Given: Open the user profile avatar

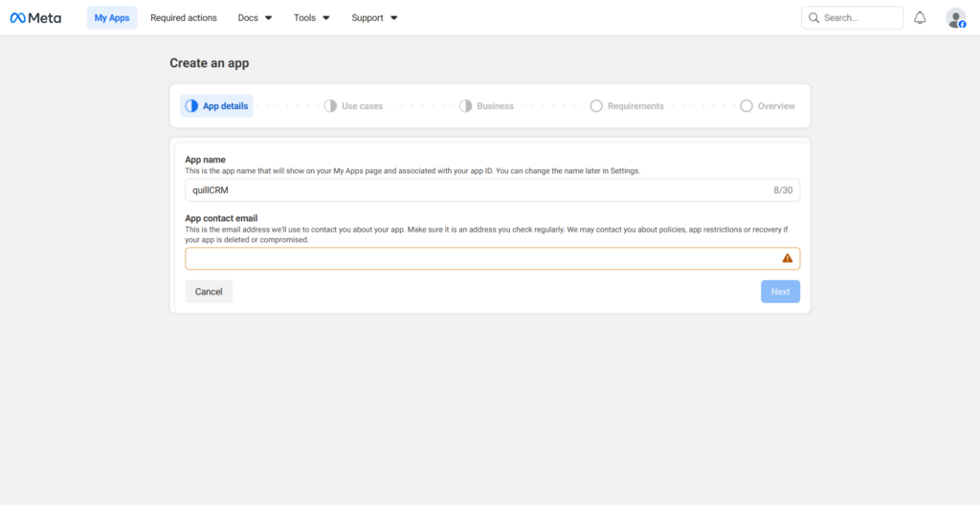Looking at the screenshot, I should pyautogui.click(x=955, y=17).
